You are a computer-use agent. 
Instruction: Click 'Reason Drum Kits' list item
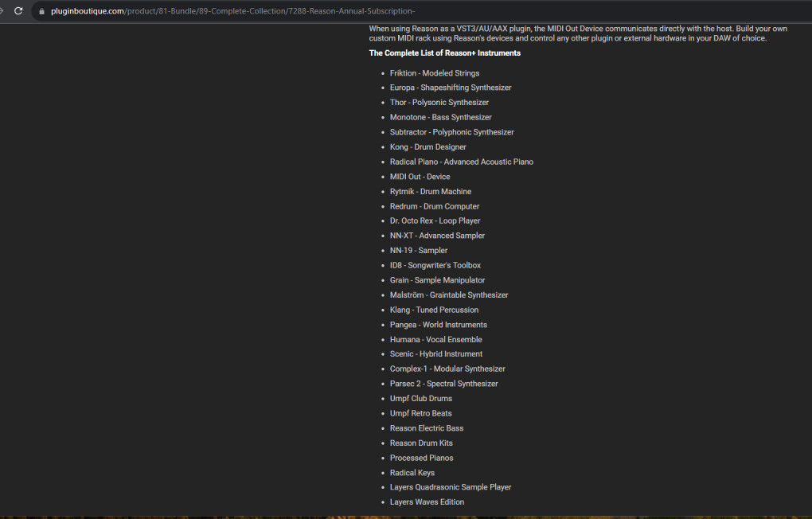point(422,443)
